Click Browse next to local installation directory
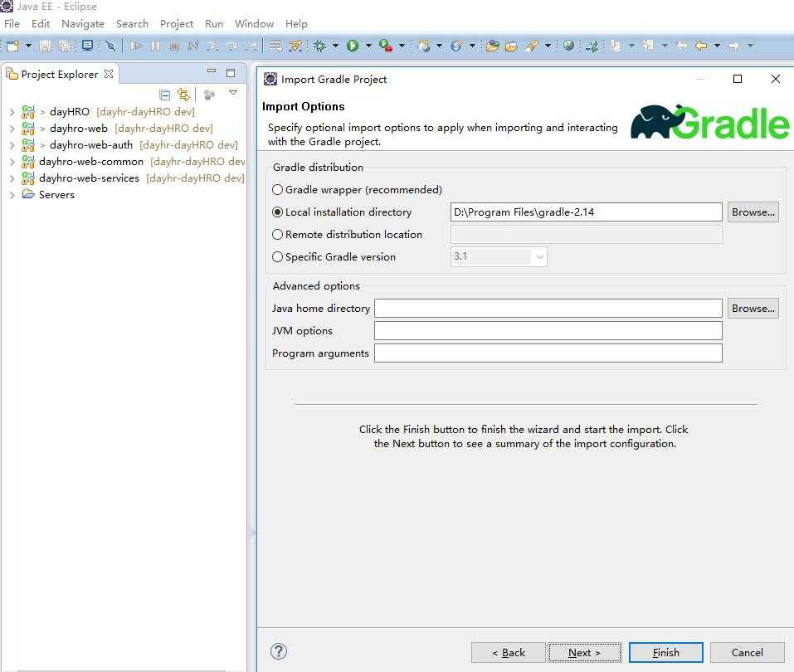 point(753,212)
